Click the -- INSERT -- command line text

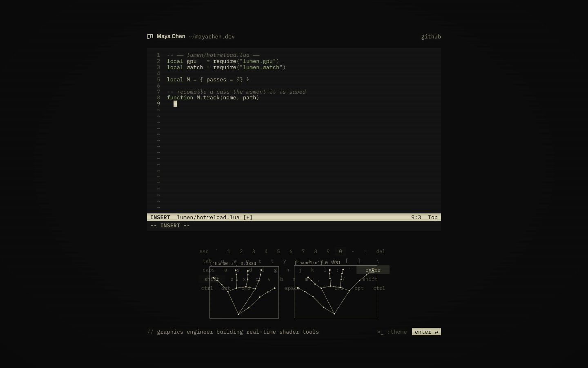tap(170, 225)
